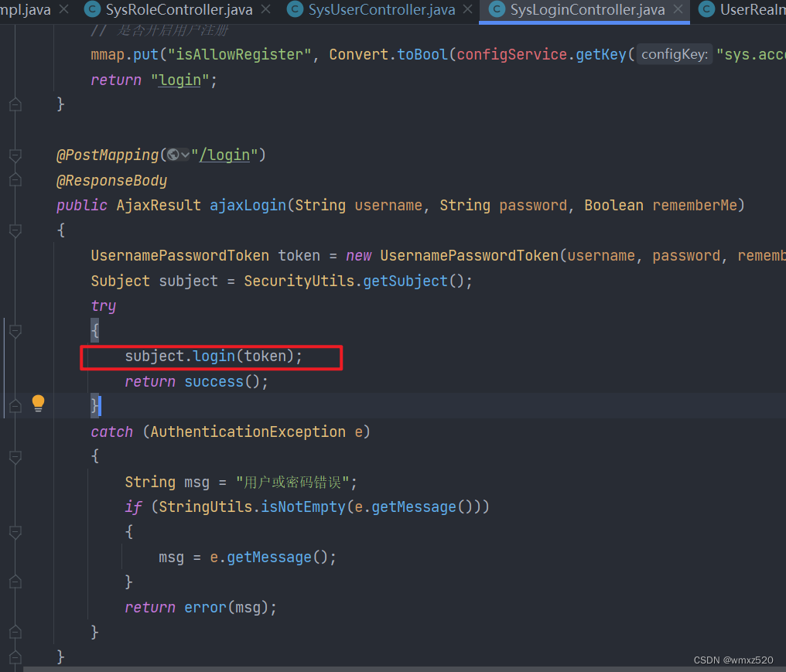Click return error(msg) statement
The height and width of the screenshot is (672, 786).
[200, 607]
